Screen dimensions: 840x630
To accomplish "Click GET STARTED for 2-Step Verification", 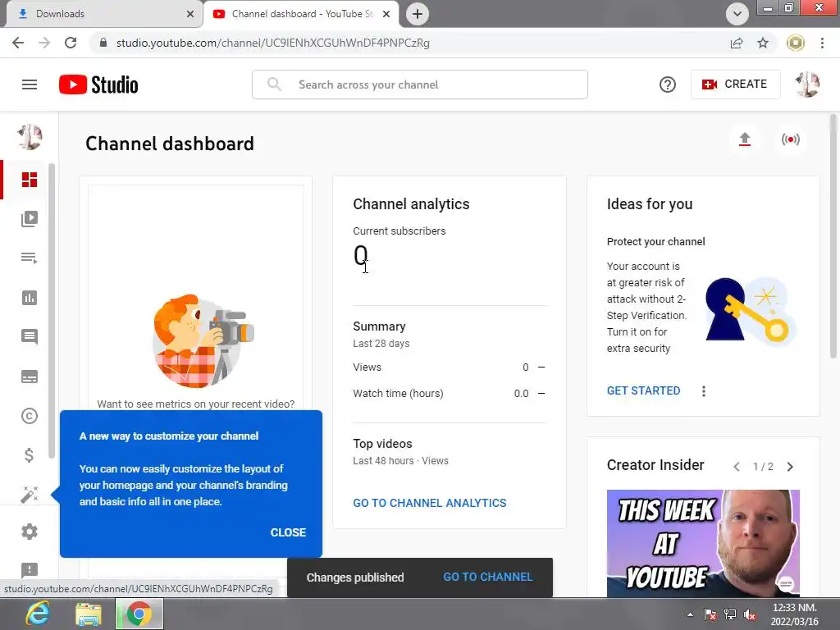I will point(643,390).
